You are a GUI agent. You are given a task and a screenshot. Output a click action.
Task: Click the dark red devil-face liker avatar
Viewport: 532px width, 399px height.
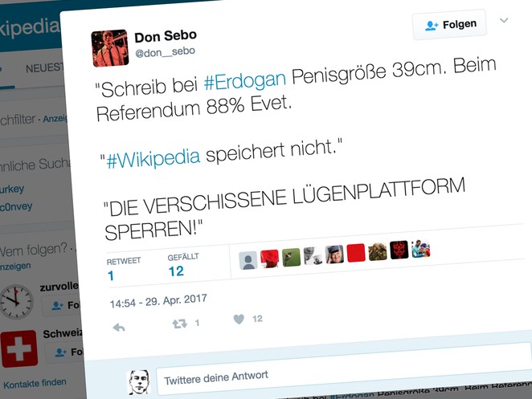point(399,250)
